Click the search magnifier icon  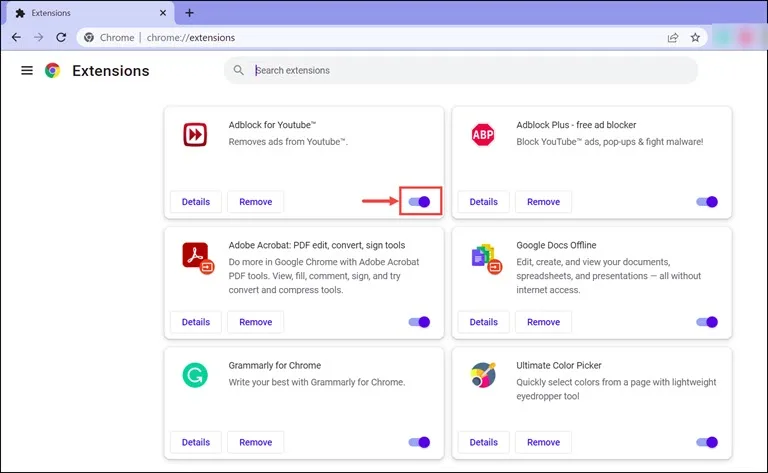[x=239, y=70]
